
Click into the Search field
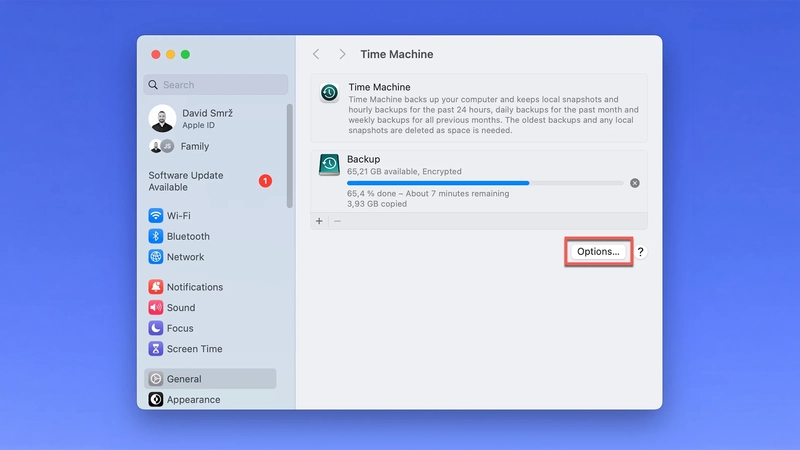pyautogui.click(x=216, y=85)
